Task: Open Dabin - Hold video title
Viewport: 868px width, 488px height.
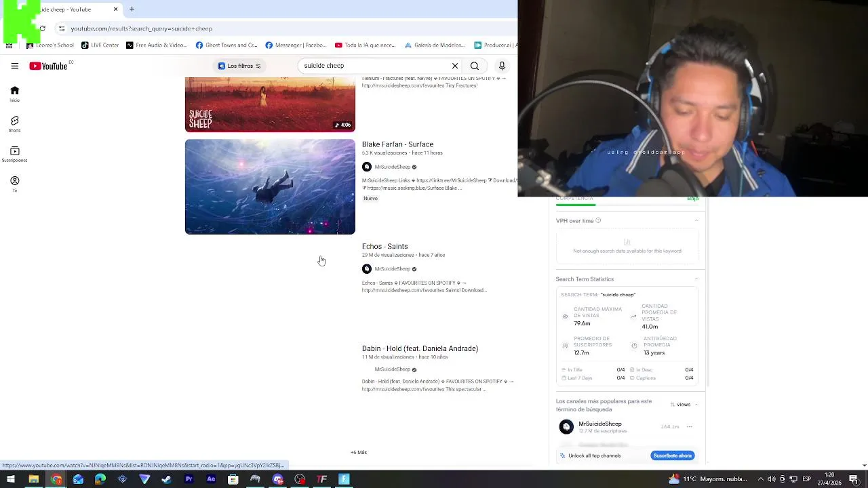Action: [420, 348]
